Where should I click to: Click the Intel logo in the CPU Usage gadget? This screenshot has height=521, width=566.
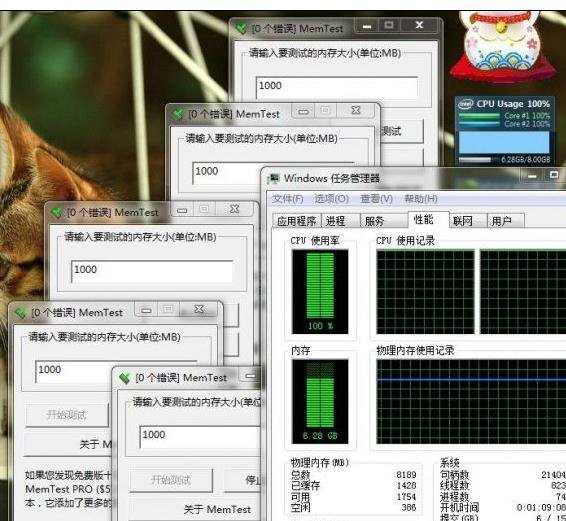point(466,104)
